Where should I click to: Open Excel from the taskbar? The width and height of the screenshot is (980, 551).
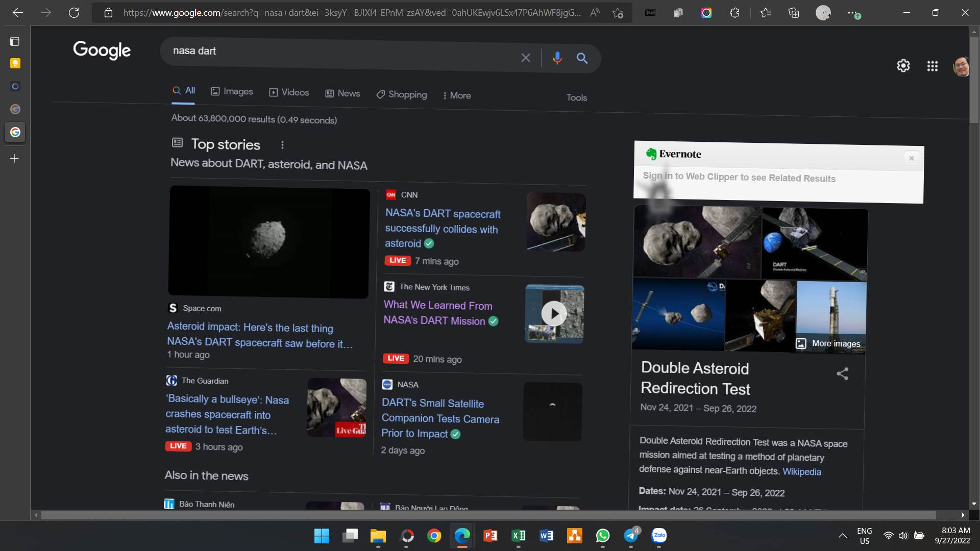(518, 536)
